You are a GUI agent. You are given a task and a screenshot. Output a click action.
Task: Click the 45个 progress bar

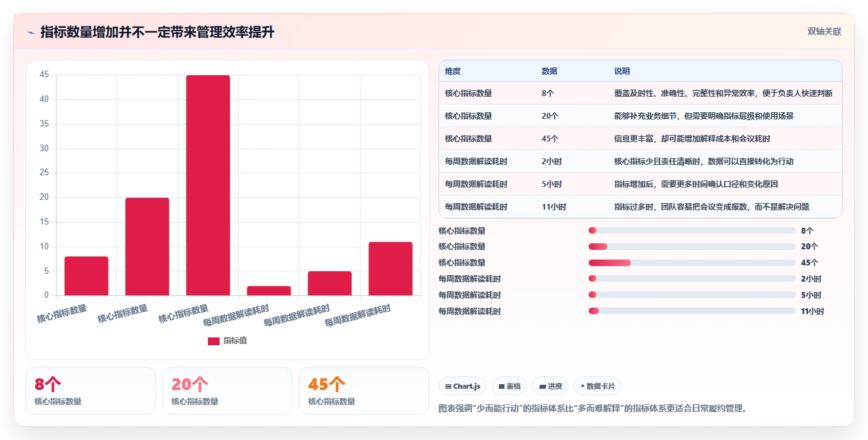692,263
